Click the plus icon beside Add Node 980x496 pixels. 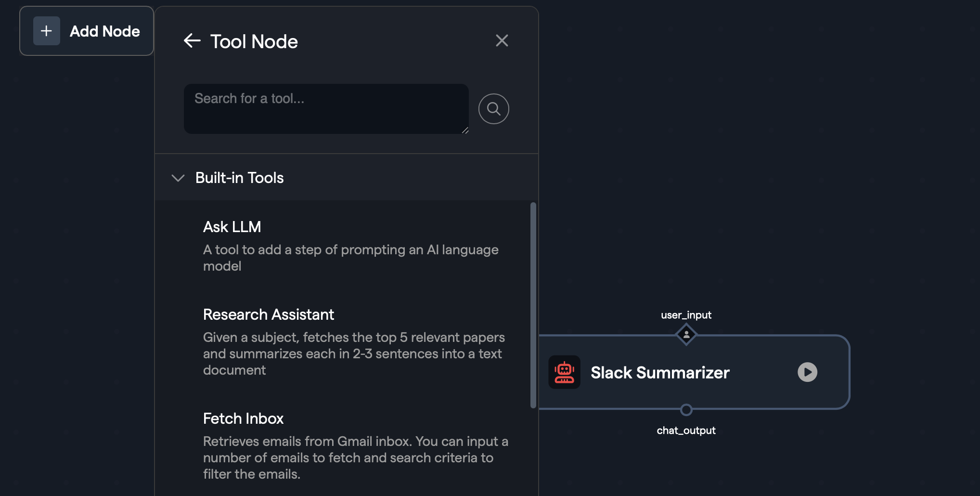tap(47, 31)
